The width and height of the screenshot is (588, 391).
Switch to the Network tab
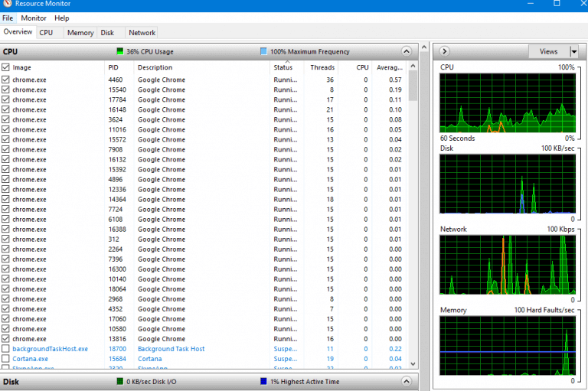[x=142, y=33]
